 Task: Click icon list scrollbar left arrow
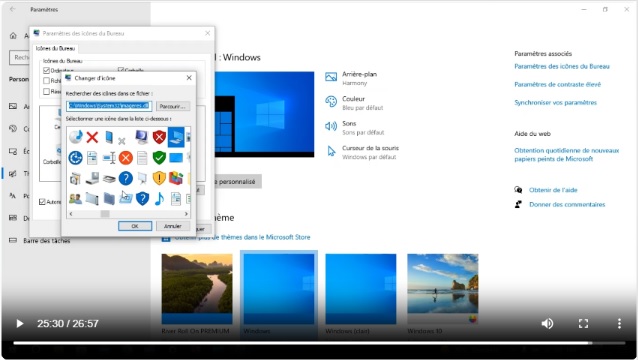pos(71,214)
